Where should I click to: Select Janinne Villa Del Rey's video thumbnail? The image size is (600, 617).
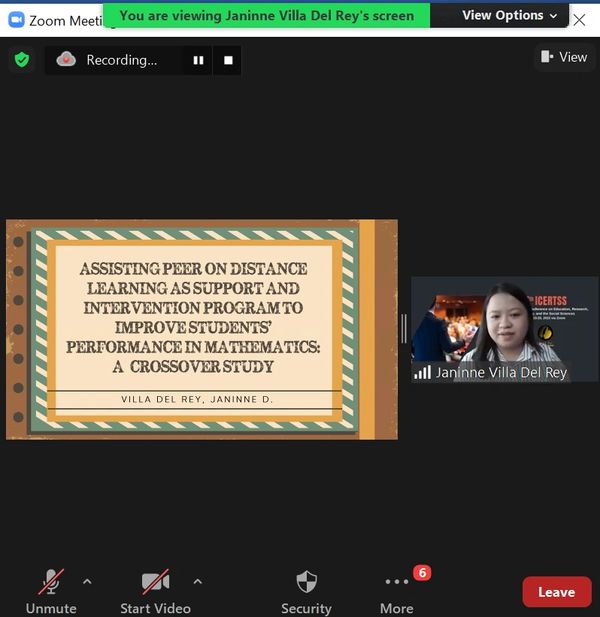click(504, 329)
